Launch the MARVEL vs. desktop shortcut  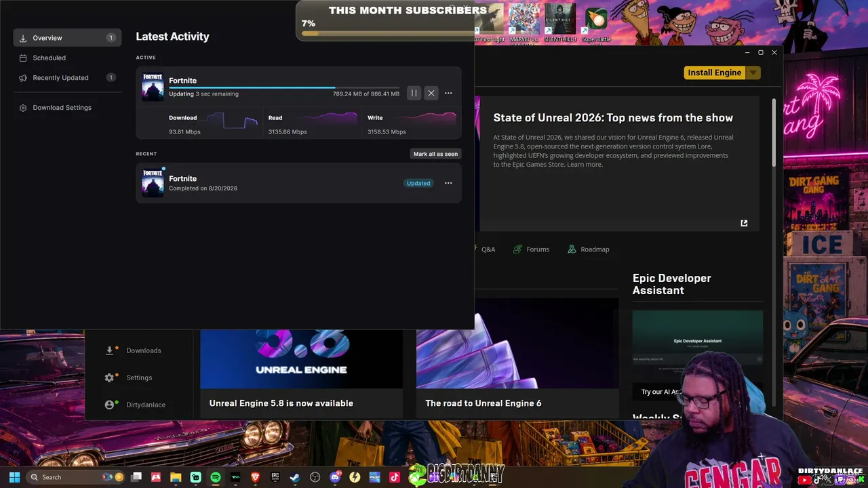524,23
